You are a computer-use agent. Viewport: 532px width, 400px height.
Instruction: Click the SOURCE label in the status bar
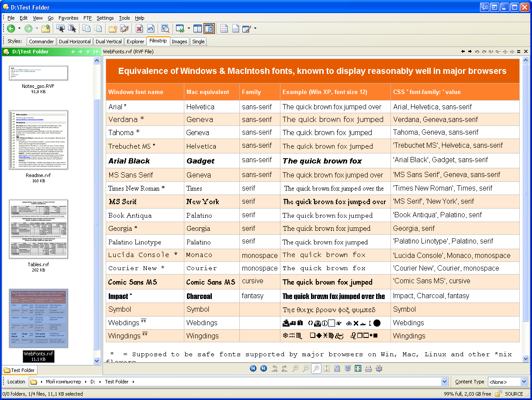coord(514,394)
